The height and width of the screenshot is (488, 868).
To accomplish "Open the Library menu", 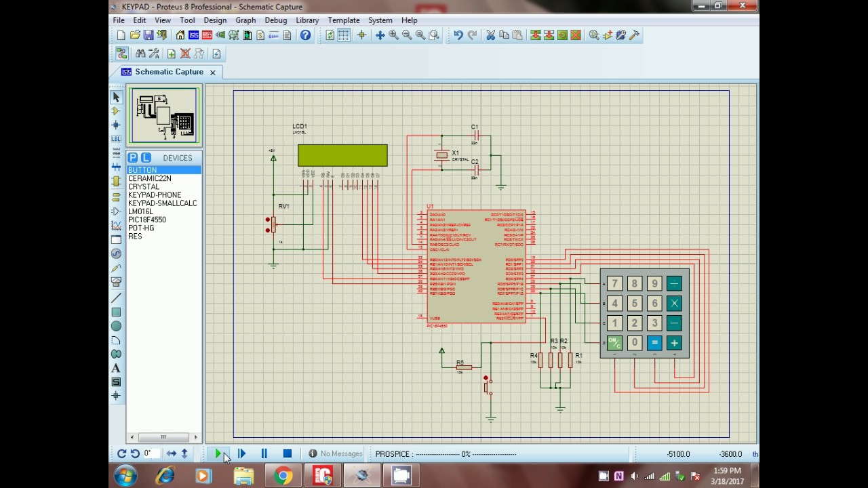I will coord(307,20).
